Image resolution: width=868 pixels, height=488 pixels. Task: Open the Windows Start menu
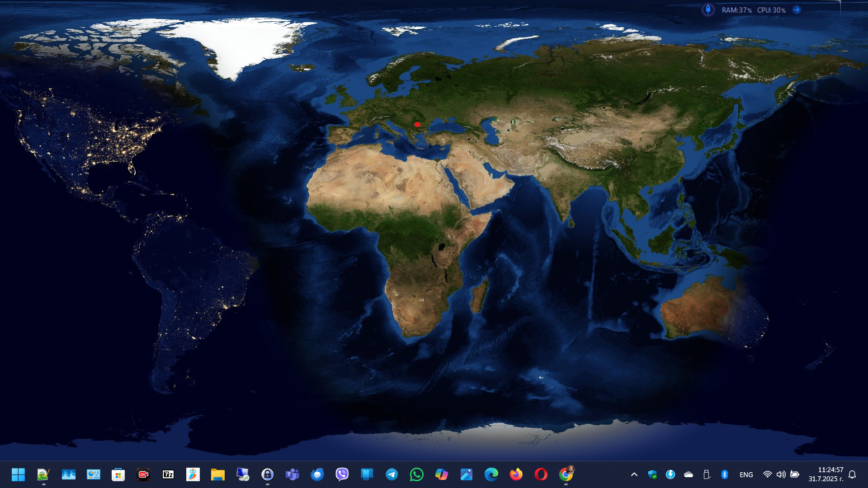[18, 474]
